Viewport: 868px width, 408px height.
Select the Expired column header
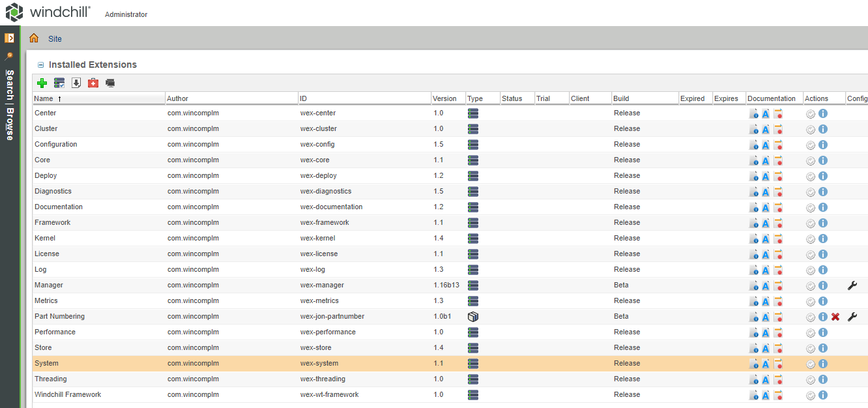tap(695, 98)
